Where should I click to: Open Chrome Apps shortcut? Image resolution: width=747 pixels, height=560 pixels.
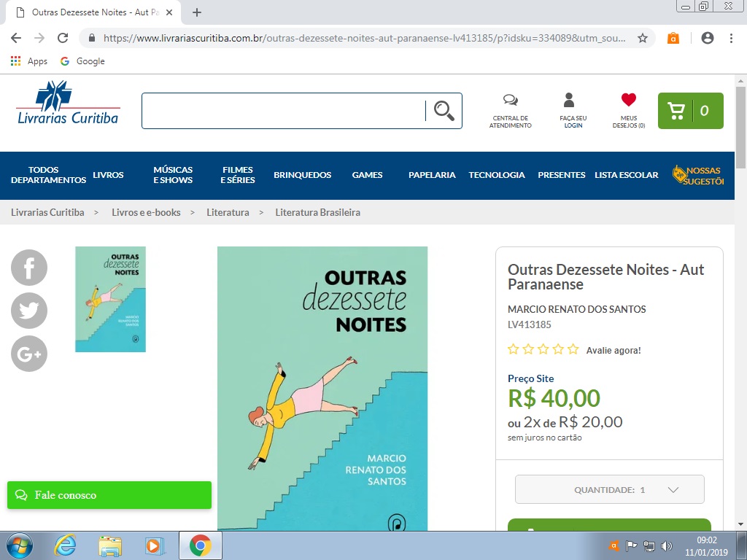[x=29, y=61]
